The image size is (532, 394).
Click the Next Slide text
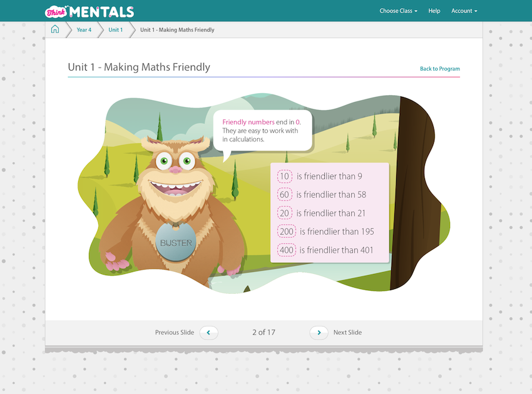[x=347, y=333]
